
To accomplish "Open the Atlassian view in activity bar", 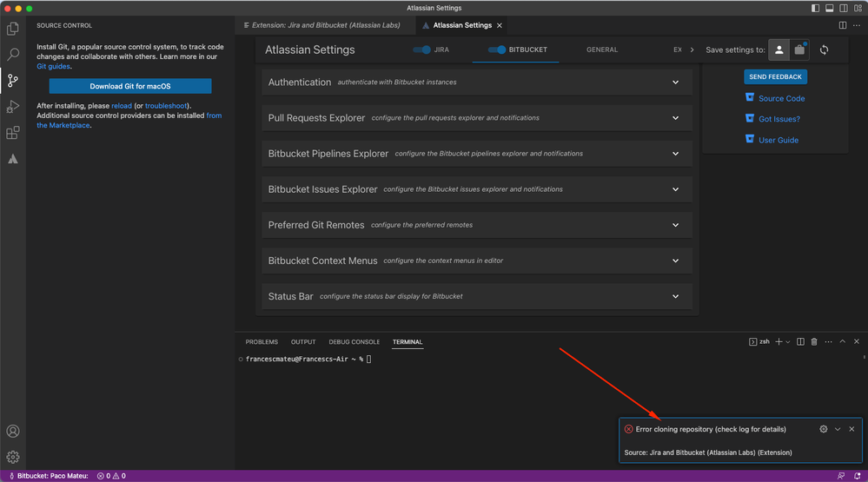I will tap(13, 160).
